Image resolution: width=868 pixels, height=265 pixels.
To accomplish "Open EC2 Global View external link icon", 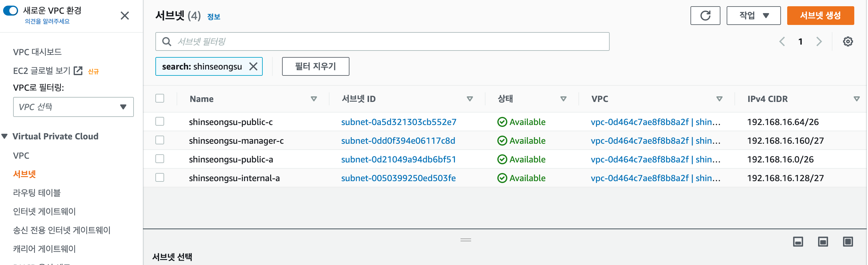I will tap(78, 71).
